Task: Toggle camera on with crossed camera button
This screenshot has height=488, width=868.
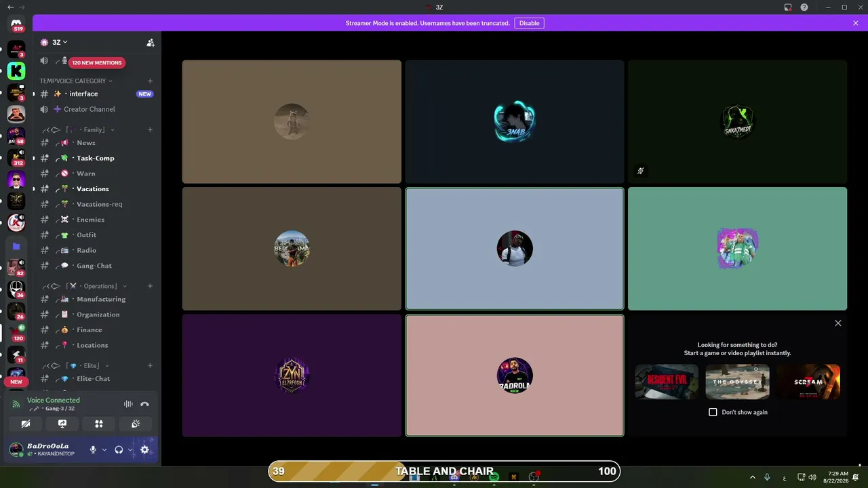Action: point(26,424)
